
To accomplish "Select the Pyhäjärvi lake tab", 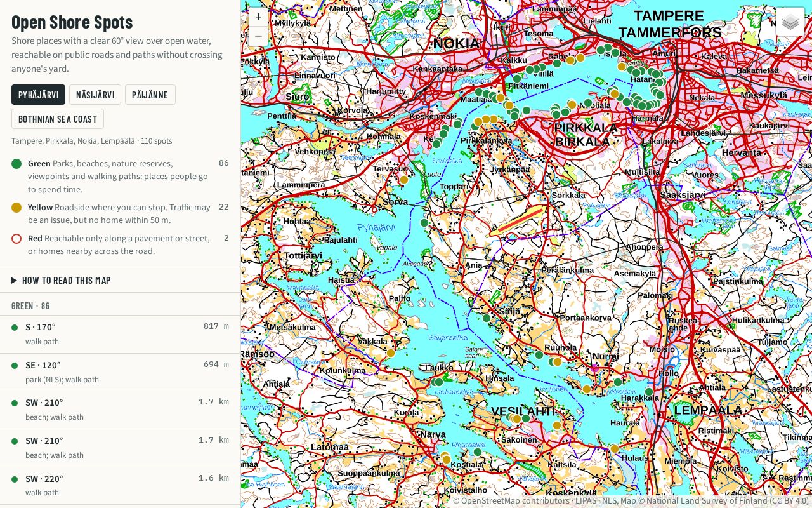I will 38,95.
